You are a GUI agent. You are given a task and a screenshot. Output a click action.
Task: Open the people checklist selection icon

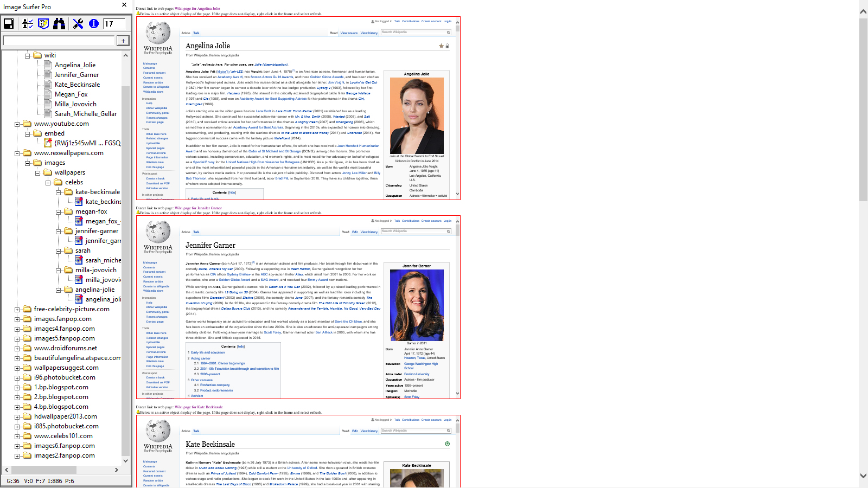click(x=27, y=23)
